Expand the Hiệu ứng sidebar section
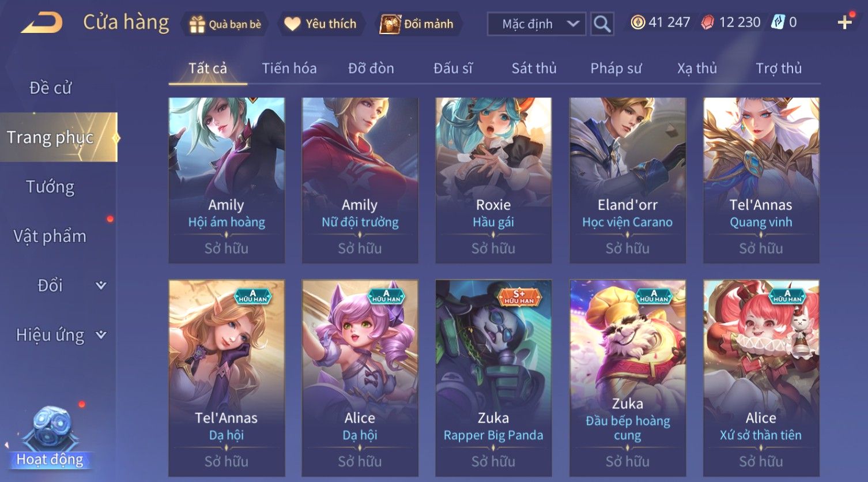Image resolution: width=868 pixels, height=482 pixels. point(101,335)
